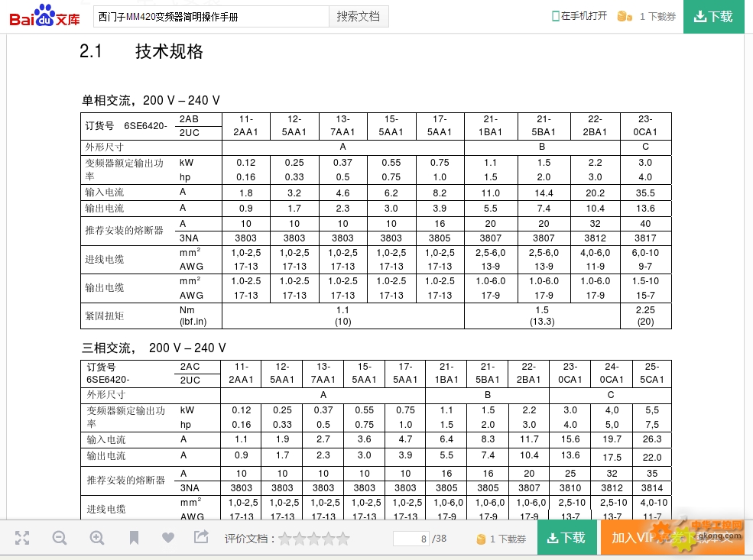The image size is (753, 560).
Task: Click the top green 下载 download button
Action: [x=713, y=17]
